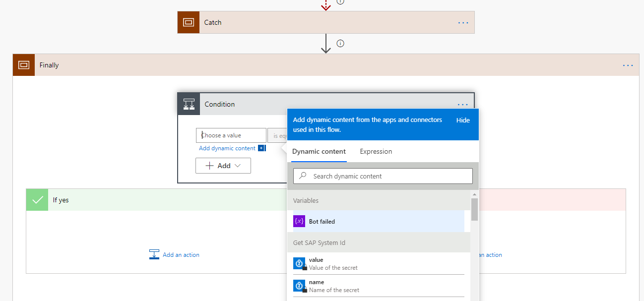Click the Finally scope icon
The image size is (644, 301).
click(23, 65)
